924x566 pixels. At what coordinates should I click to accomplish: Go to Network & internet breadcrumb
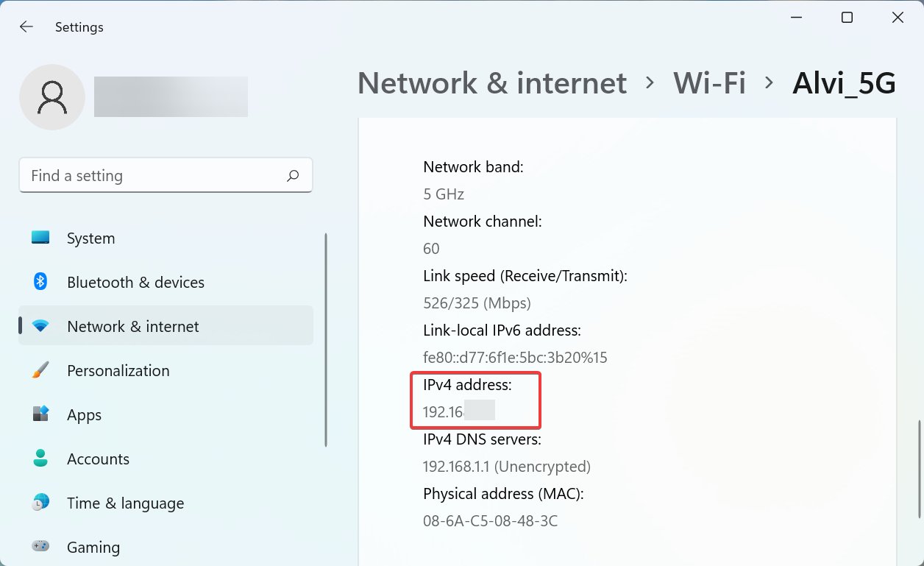[492, 83]
